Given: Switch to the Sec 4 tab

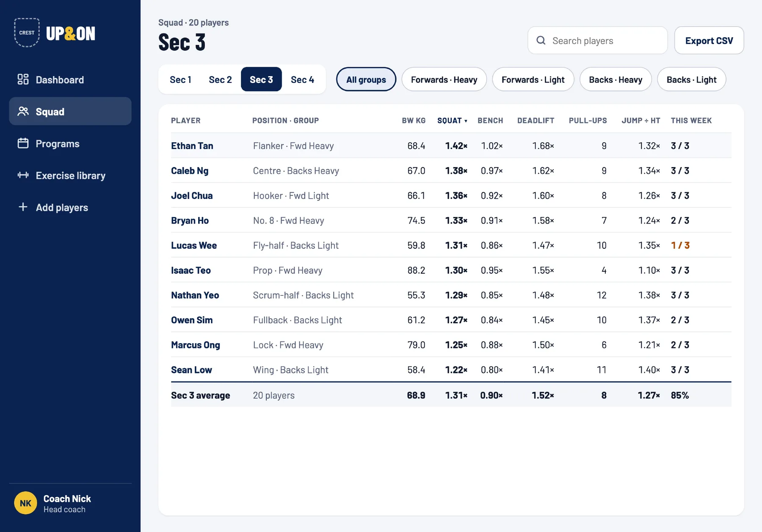Looking at the screenshot, I should (x=302, y=80).
